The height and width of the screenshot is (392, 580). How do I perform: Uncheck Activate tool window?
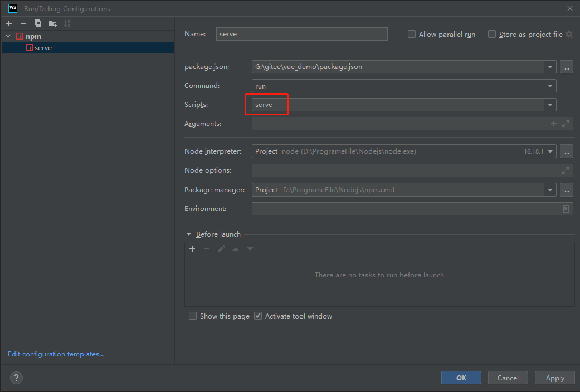(257, 316)
